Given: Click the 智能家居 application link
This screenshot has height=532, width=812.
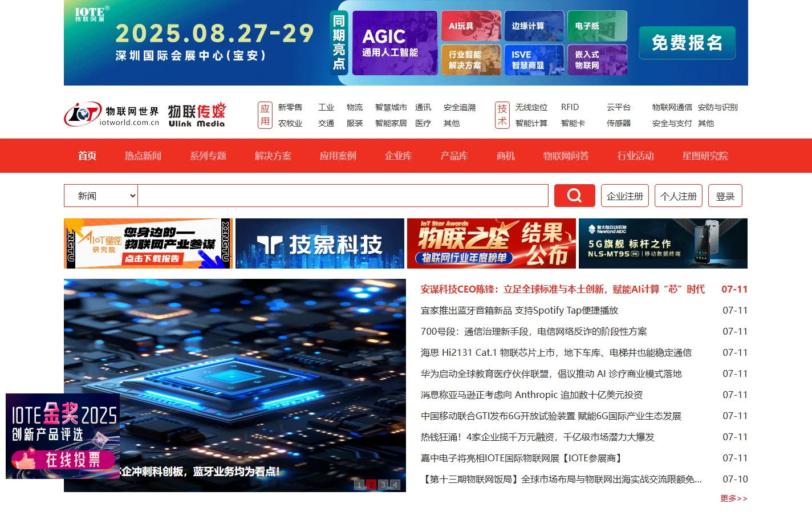Looking at the screenshot, I should [x=391, y=123].
